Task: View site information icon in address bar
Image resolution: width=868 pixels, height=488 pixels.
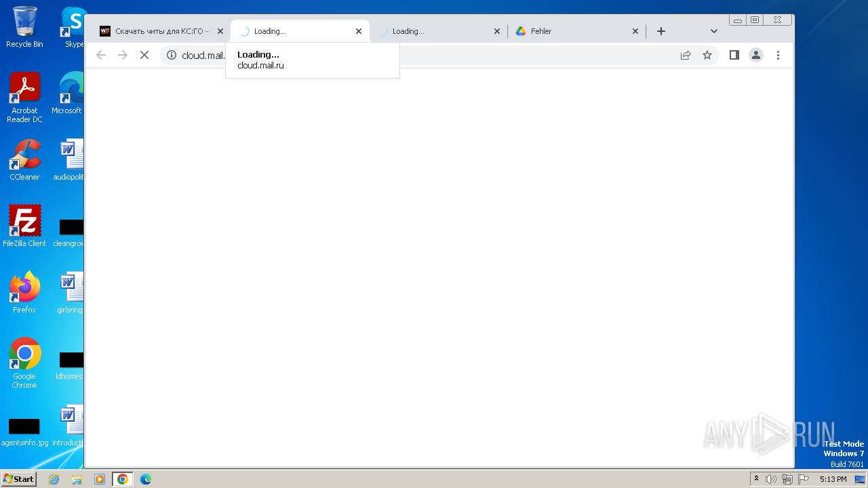Action: click(172, 55)
